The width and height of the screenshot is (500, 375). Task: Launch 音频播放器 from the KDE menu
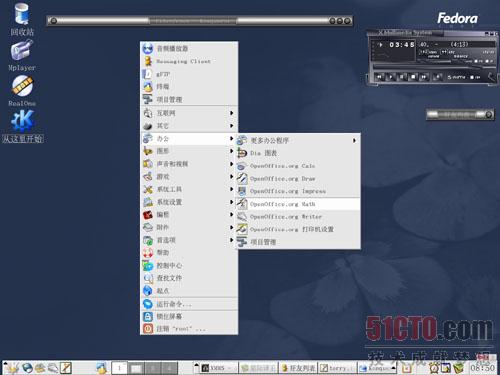[x=189, y=49]
